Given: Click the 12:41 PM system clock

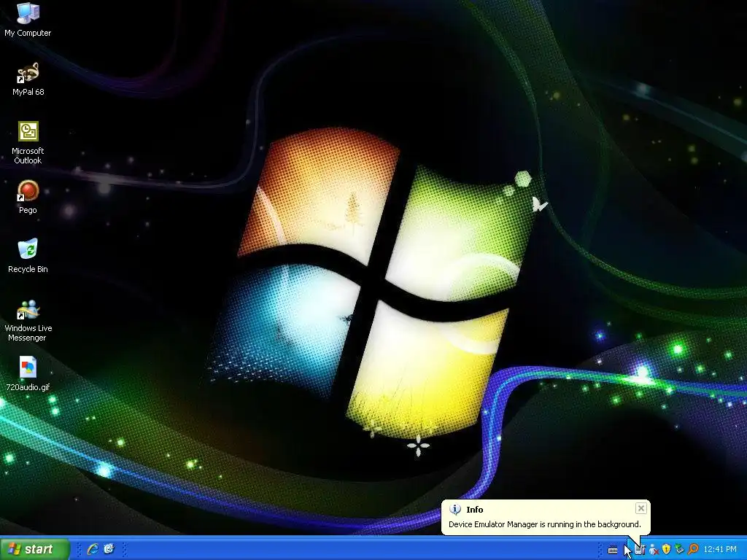Looking at the screenshot, I should click(720, 550).
